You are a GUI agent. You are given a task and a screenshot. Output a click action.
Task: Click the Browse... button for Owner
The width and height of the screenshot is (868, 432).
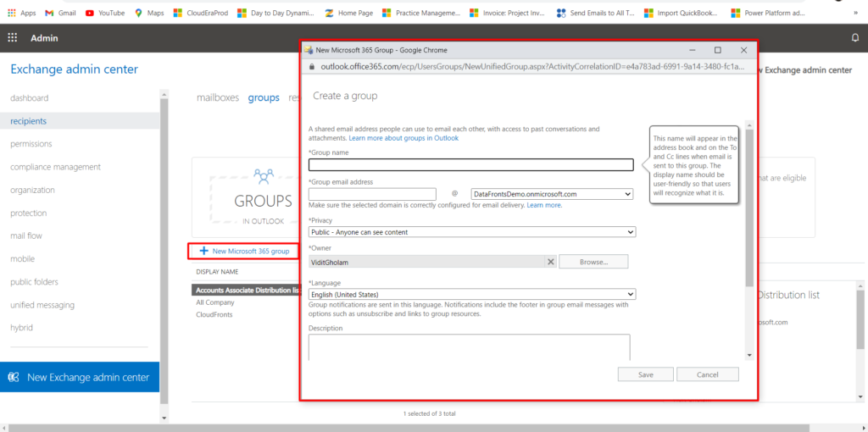(593, 262)
